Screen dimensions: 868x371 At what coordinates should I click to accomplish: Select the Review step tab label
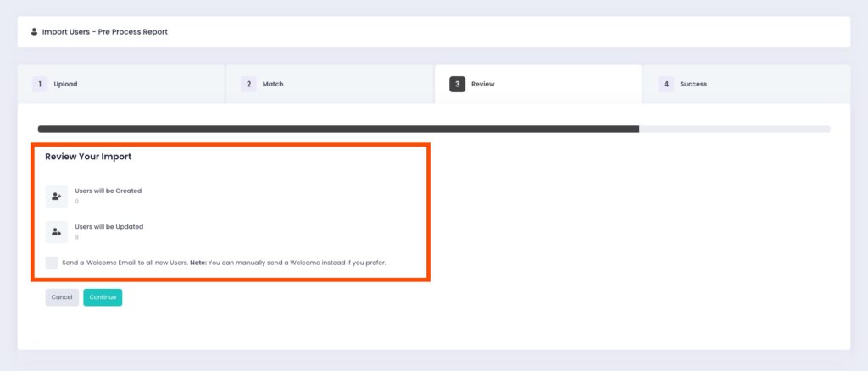[x=484, y=84]
